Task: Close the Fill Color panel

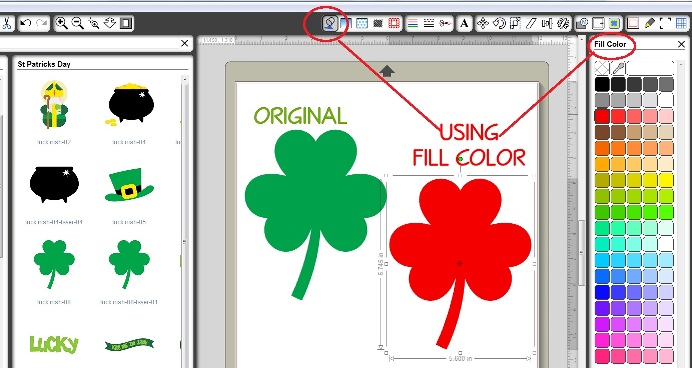Action: (681, 44)
